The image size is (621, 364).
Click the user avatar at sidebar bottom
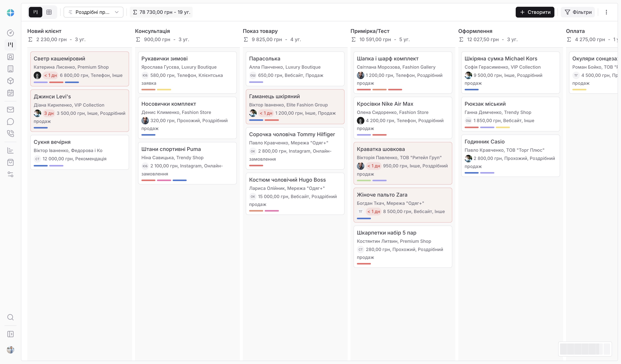[x=10, y=350]
